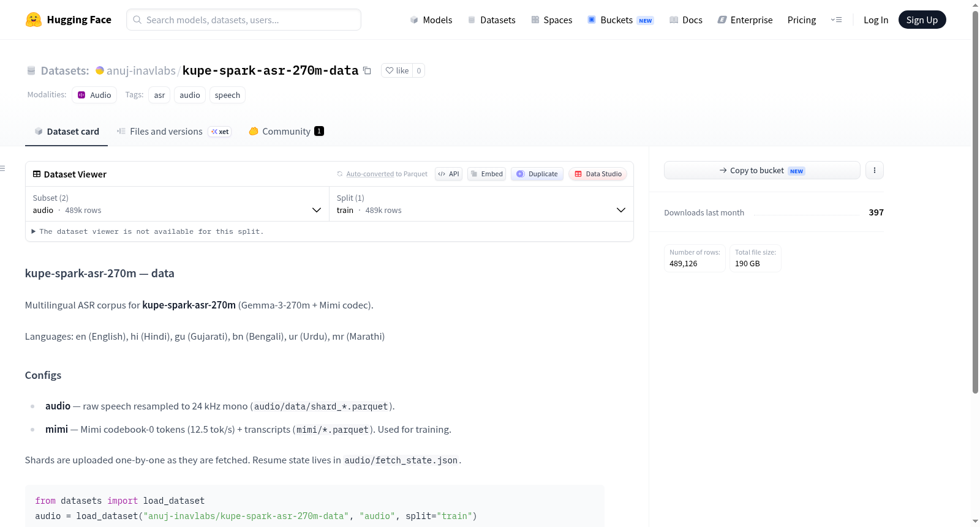
Task: Click the anuj-inavlabs avatar icon
Action: pos(100,70)
